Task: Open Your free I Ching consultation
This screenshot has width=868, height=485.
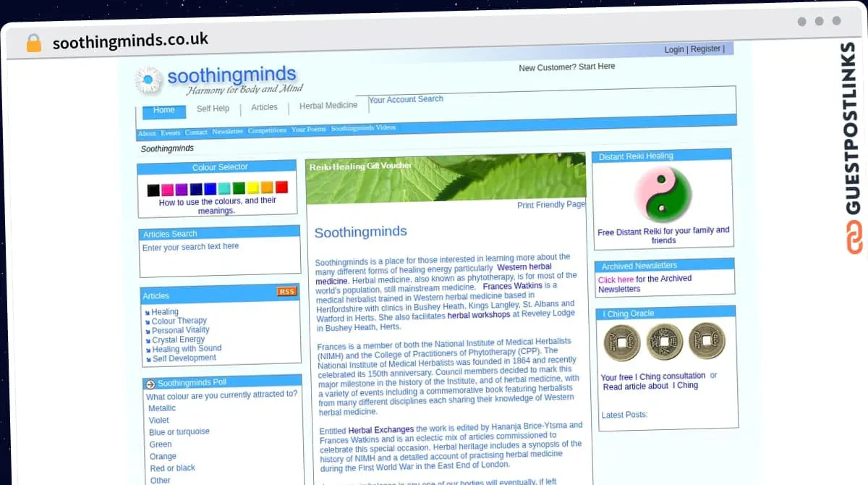Action: 653,376
